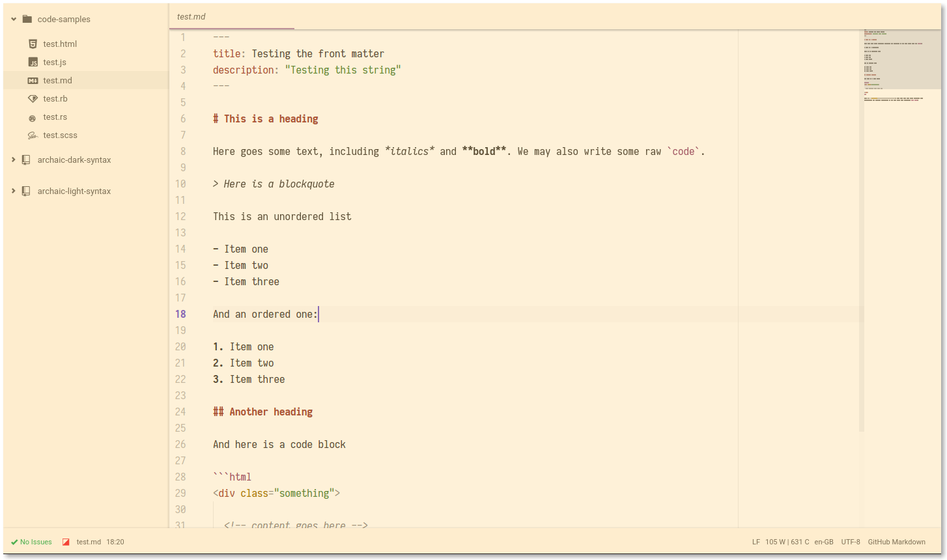This screenshot has height=560, width=947.
Task: Change LF line ending setting
Action: [756, 542]
